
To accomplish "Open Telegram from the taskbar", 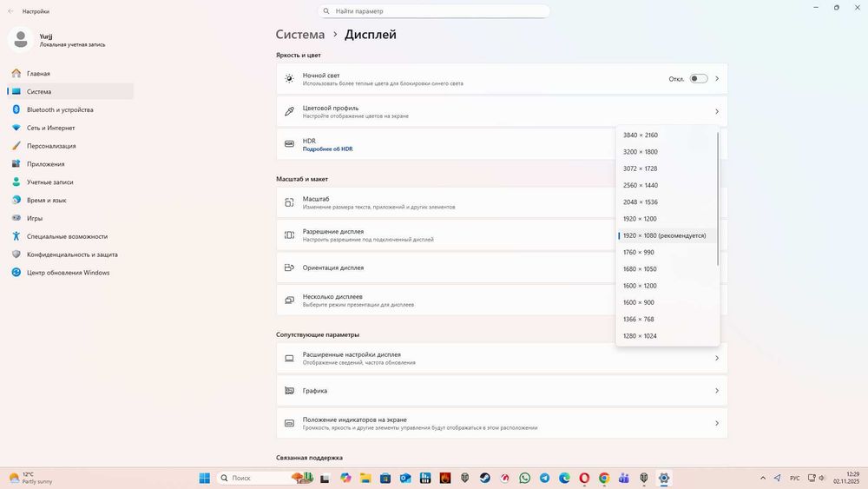I will [x=545, y=478].
